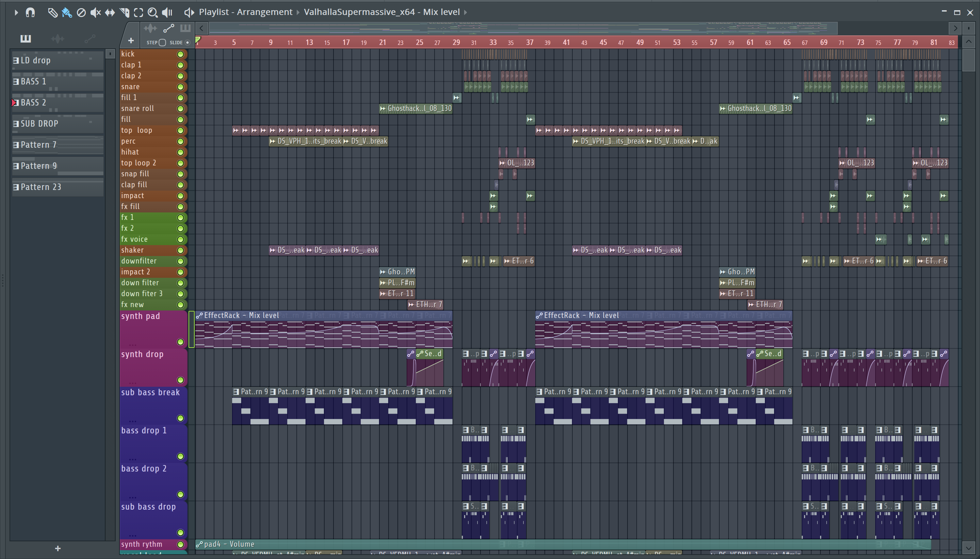Open the Playlist options menu arrow
This screenshot has height=559, width=980.
[x=16, y=13]
